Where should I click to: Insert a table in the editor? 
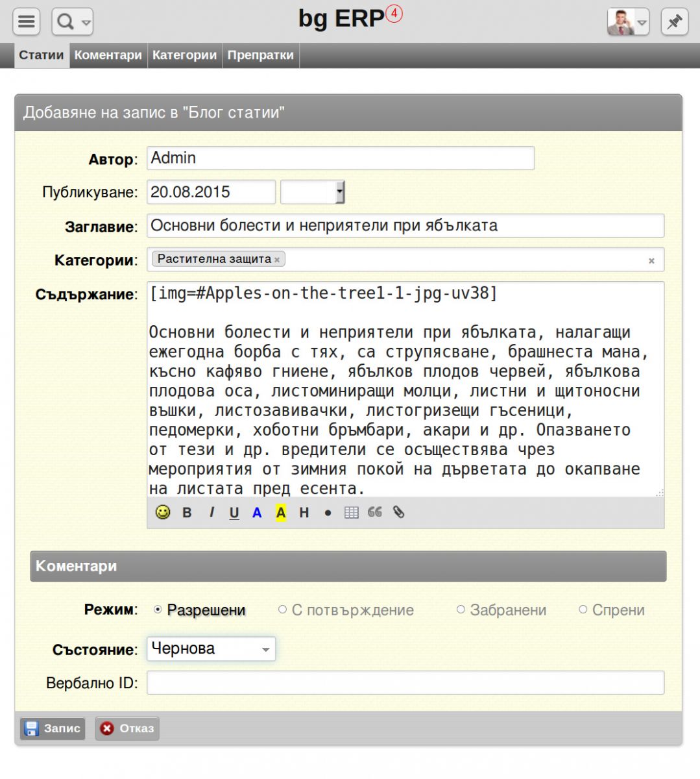351,513
